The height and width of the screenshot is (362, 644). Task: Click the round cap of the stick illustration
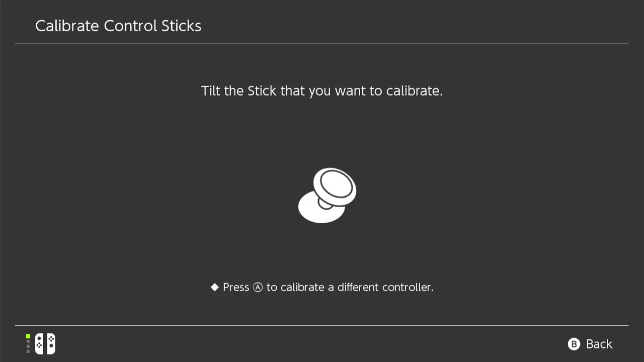[x=335, y=185]
